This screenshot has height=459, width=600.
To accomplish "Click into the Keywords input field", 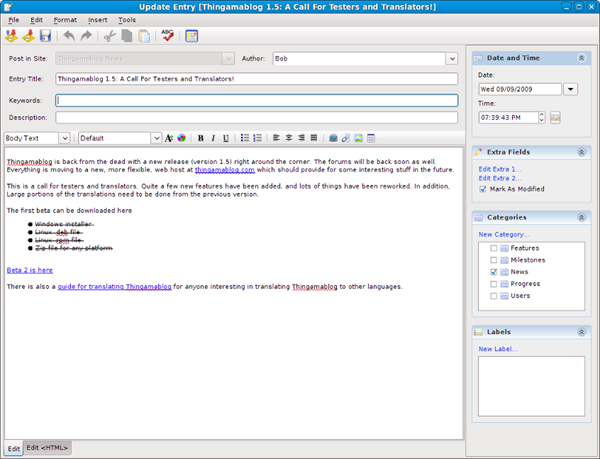I will coord(256,100).
